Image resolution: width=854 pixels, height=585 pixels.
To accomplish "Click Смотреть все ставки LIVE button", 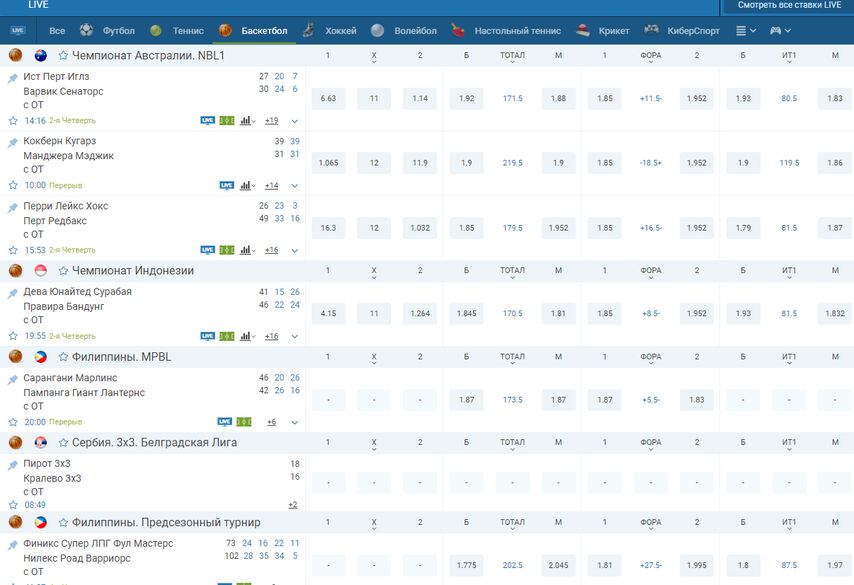I will click(x=789, y=6).
